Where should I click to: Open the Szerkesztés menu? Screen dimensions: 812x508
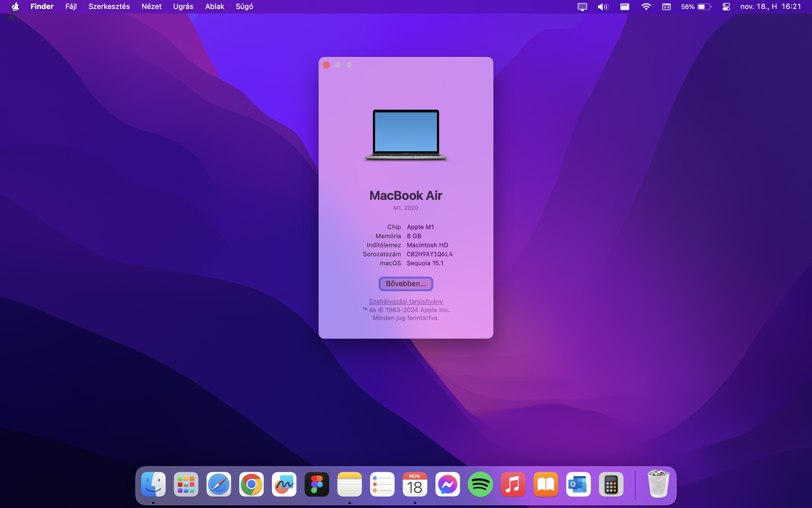pyautogui.click(x=109, y=6)
